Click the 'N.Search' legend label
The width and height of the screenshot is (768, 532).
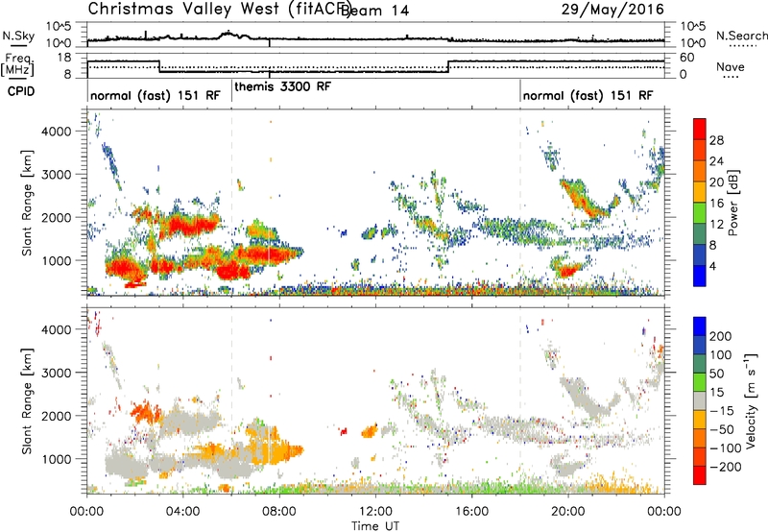click(742, 36)
